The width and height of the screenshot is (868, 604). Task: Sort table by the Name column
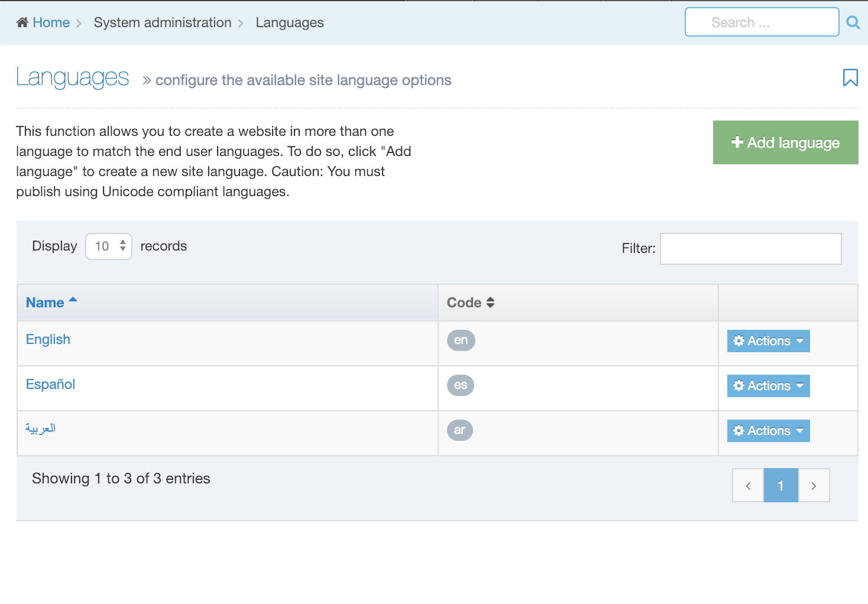[x=46, y=303]
